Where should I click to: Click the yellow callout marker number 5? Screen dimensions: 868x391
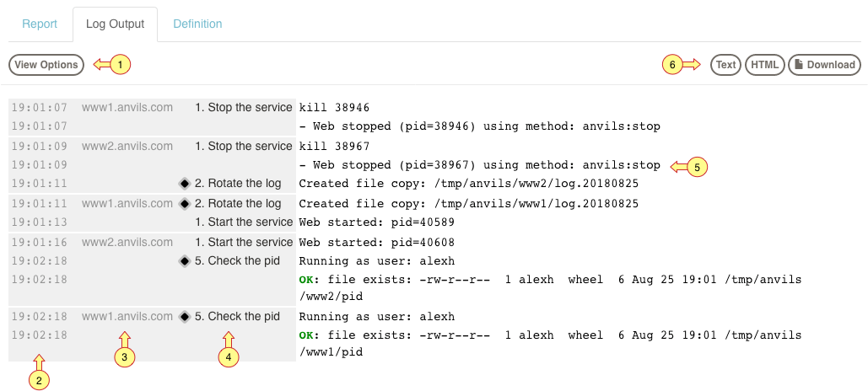698,167
